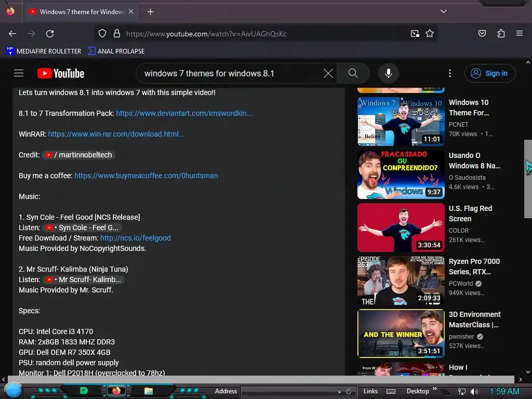Image resolution: width=532 pixels, height=399 pixels.
Task: Open Firefox extensions menu
Action: pos(501,33)
